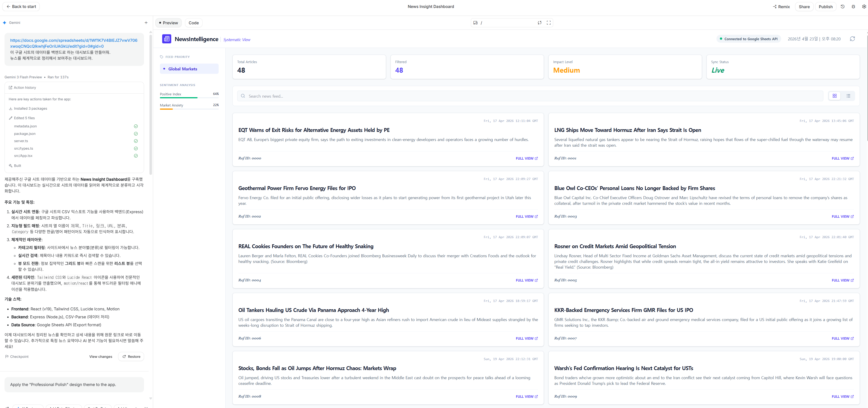This screenshot has width=868, height=408.
Task: Click the Edited files pencil icon
Action: click(x=10, y=118)
